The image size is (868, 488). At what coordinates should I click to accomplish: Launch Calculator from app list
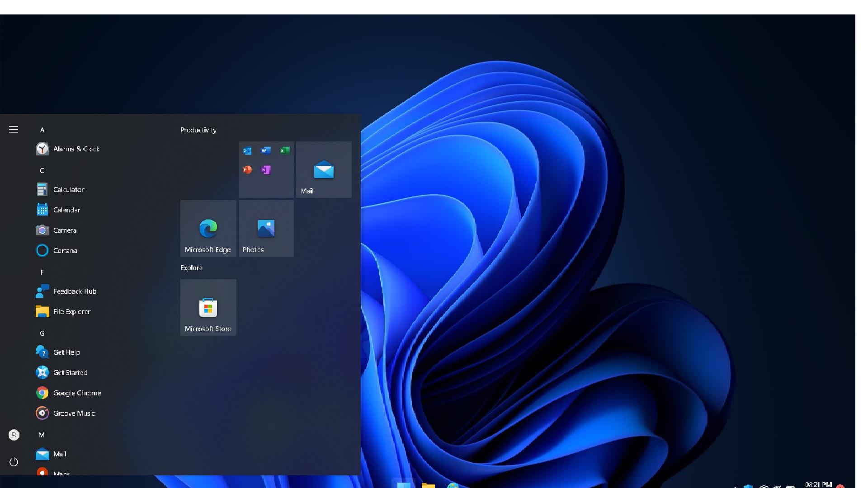(x=60, y=190)
